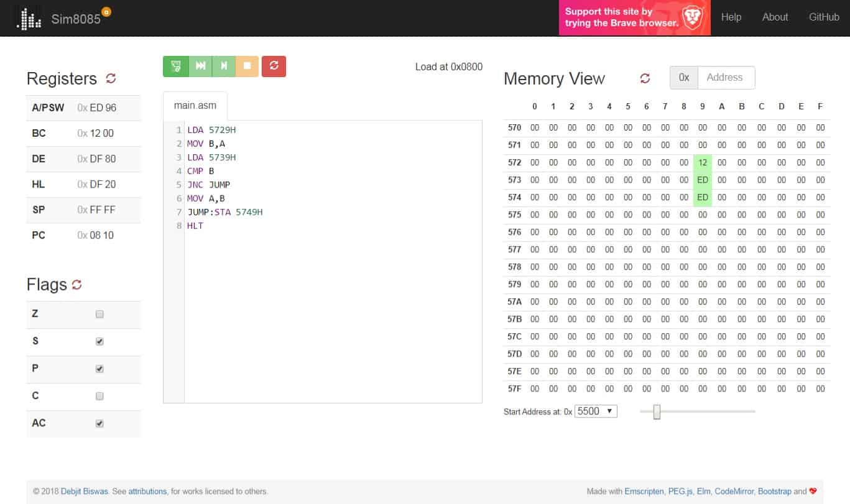Step one instruction with step button
850x504 pixels.
coord(224,66)
